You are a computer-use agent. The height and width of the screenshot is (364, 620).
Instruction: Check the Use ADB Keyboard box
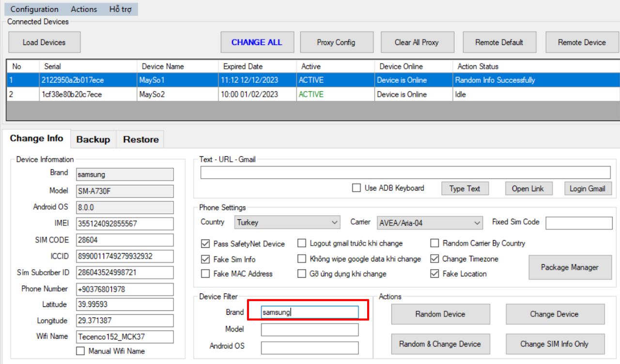click(356, 188)
